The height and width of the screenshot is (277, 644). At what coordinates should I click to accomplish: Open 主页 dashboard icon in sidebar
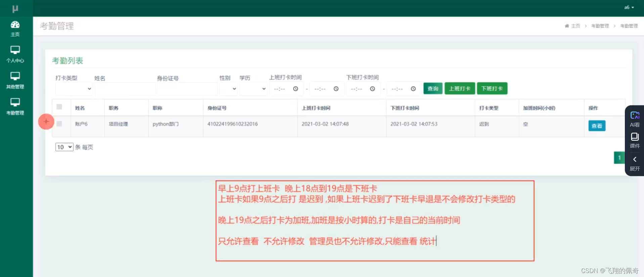(15, 25)
